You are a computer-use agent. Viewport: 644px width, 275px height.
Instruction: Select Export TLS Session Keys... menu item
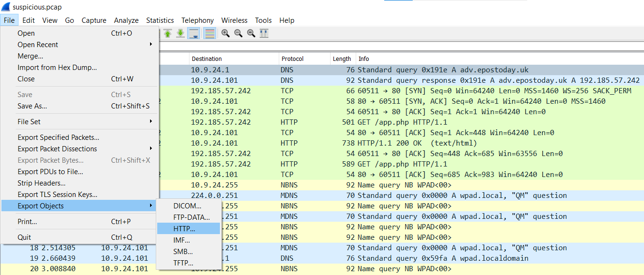click(57, 195)
